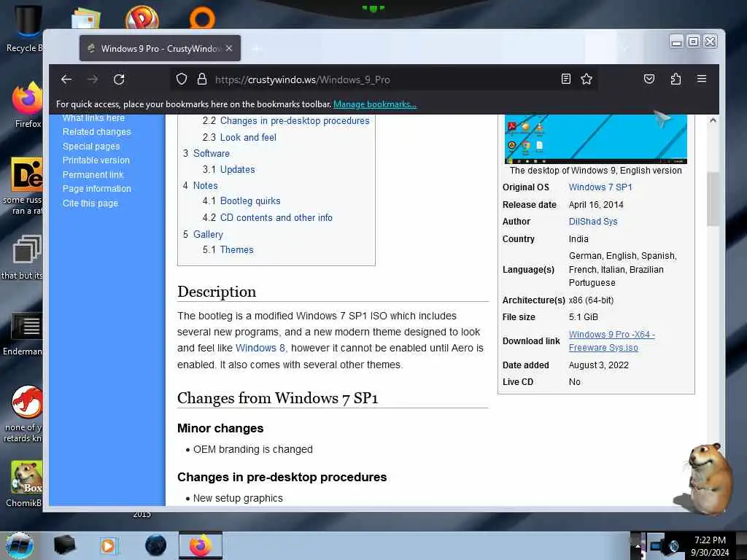Open the Firefox hamburger menu
This screenshot has width=747, height=560.
click(x=702, y=79)
